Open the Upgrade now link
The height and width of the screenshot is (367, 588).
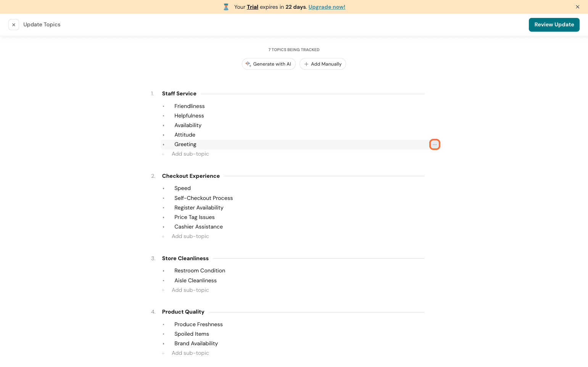point(327,7)
